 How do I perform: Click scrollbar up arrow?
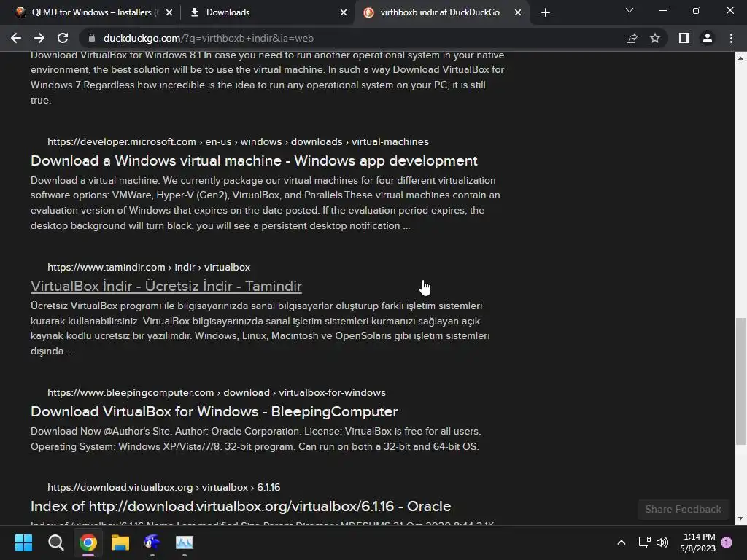pyautogui.click(x=740, y=58)
